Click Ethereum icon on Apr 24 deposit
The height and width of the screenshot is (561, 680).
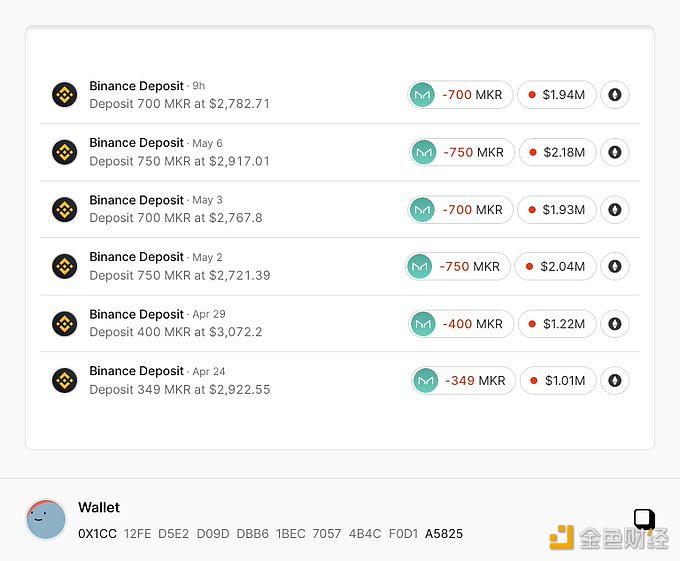615,381
